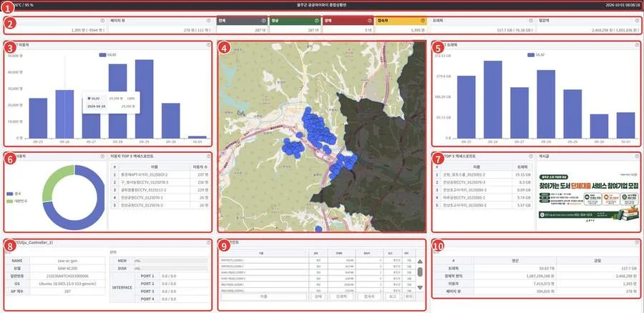
Task: Click the access point list scrollbar thumb
Action: tap(420, 272)
